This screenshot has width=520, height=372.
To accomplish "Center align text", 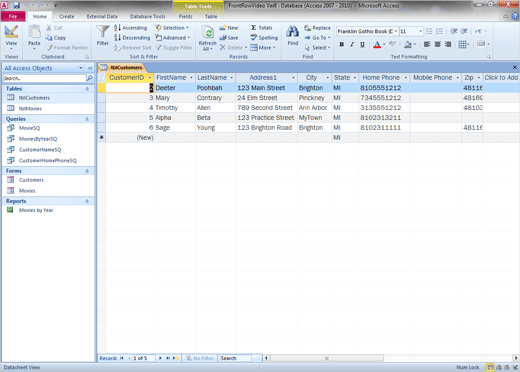I will pyautogui.click(x=438, y=44).
